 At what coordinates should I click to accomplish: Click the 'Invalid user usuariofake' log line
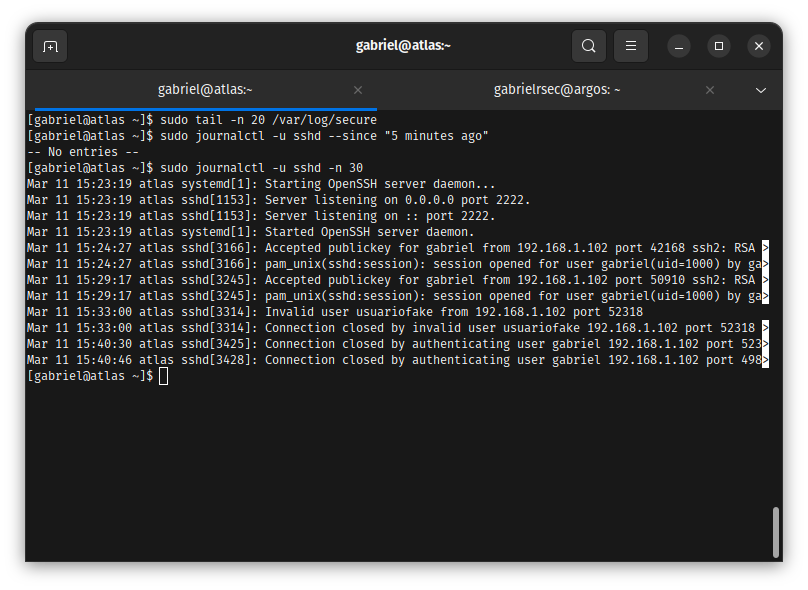335,312
